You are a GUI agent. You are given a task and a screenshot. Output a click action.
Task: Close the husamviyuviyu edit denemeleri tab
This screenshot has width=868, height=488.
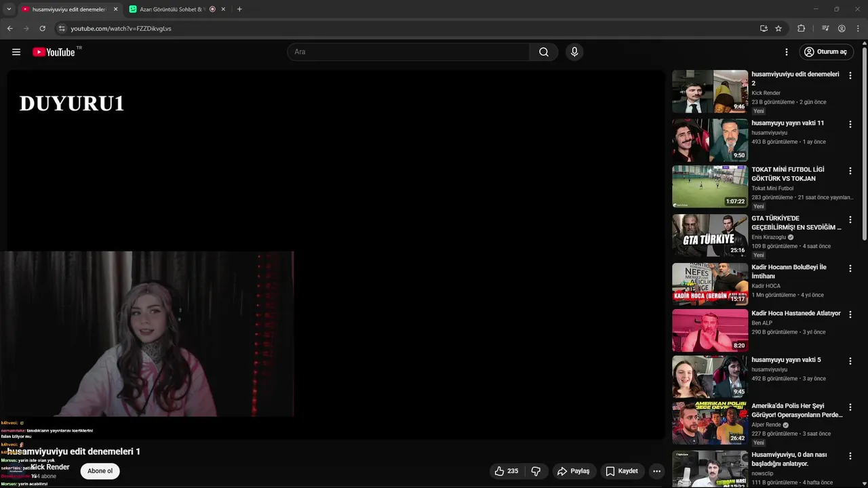pyautogui.click(x=115, y=9)
